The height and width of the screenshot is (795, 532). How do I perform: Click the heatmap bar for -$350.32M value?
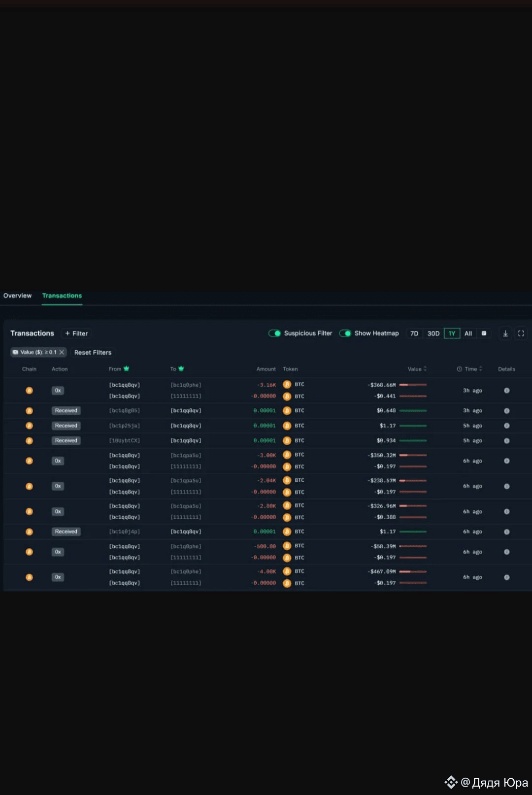413,455
